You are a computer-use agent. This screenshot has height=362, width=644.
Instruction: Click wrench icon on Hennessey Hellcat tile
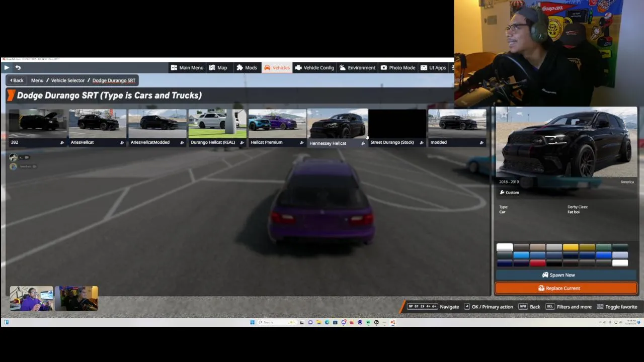pyautogui.click(x=363, y=143)
